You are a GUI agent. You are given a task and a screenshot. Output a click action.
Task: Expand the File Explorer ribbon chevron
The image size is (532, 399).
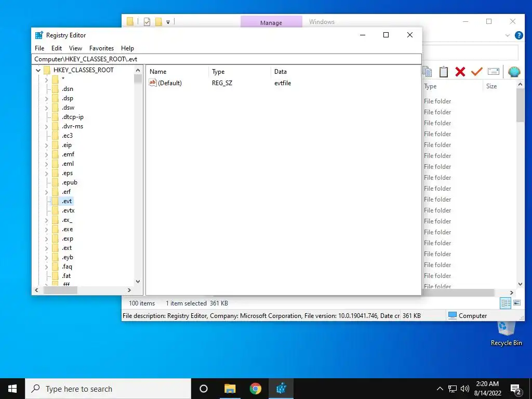tap(508, 35)
